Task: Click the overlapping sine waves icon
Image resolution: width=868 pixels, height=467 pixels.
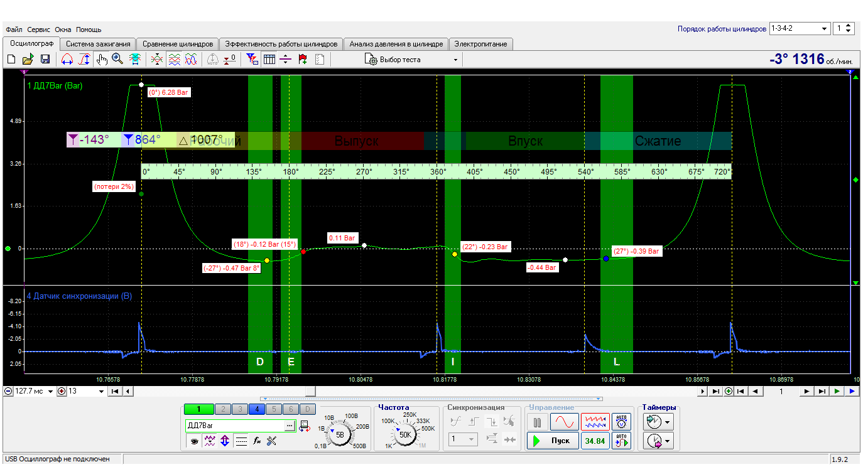Action: click(191, 60)
